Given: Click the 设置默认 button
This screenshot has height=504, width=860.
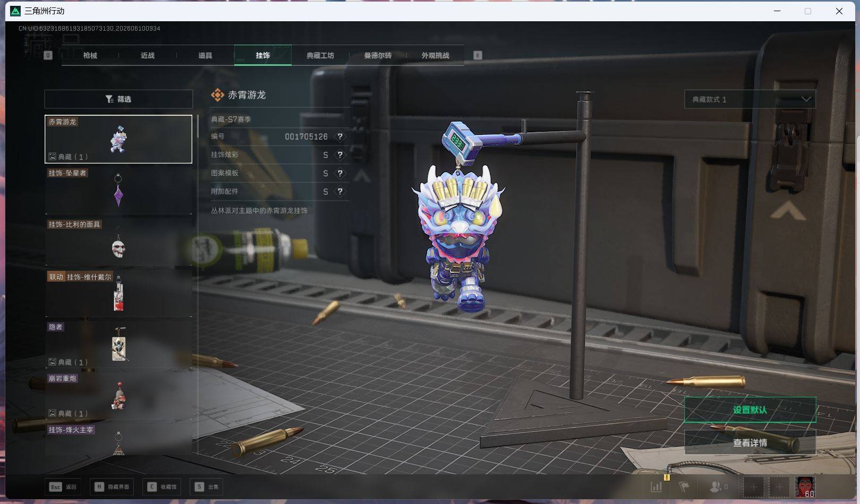Looking at the screenshot, I should point(750,410).
